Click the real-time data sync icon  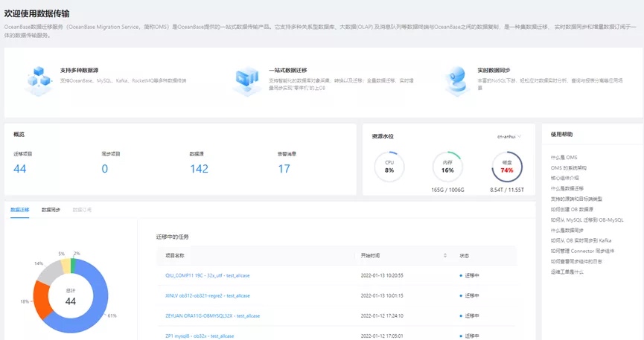(x=457, y=80)
